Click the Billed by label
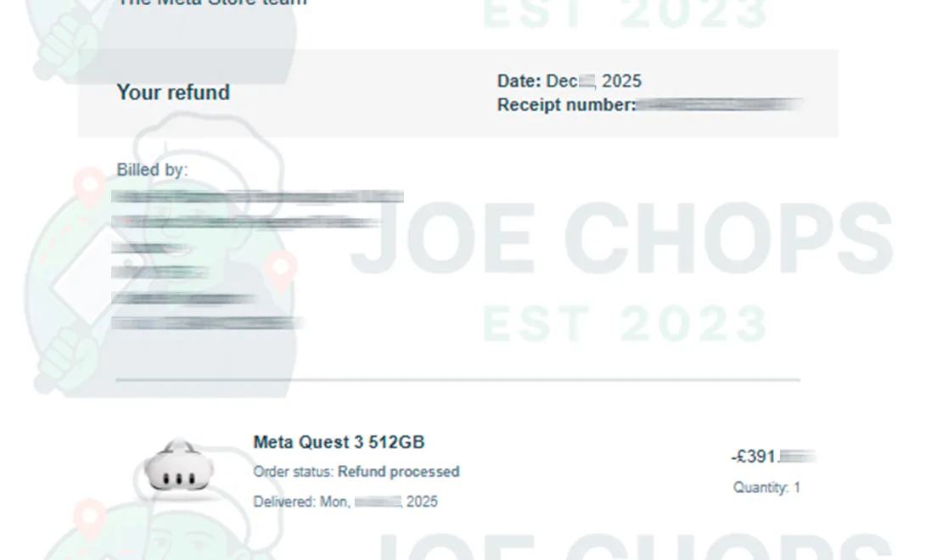This screenshot has width=942, height=560. (x=152, y=170)
